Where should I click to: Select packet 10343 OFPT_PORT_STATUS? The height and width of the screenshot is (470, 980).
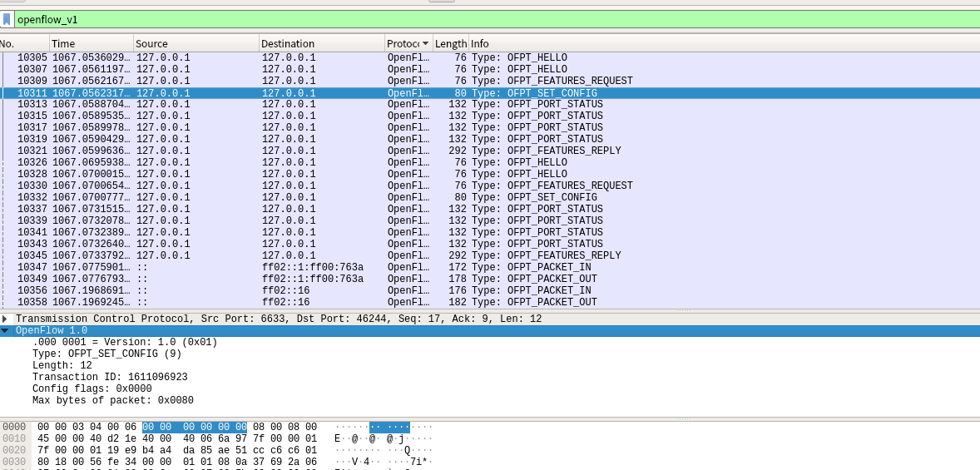490,244
